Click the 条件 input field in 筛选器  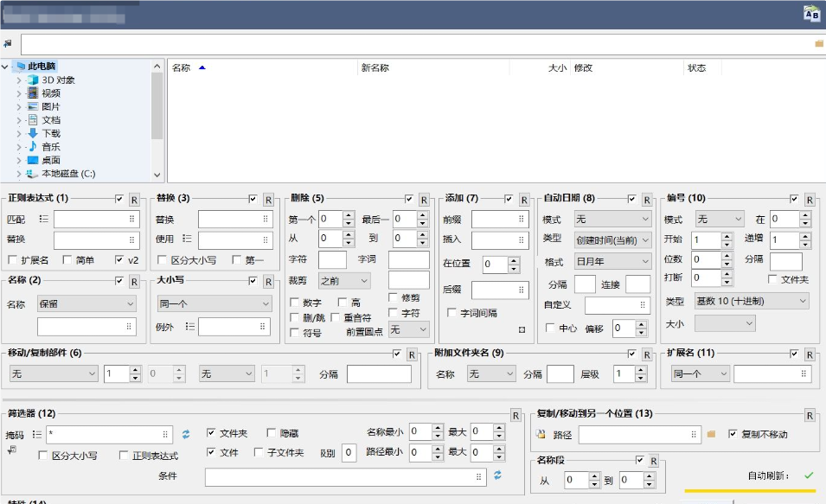tap(345, 476)
